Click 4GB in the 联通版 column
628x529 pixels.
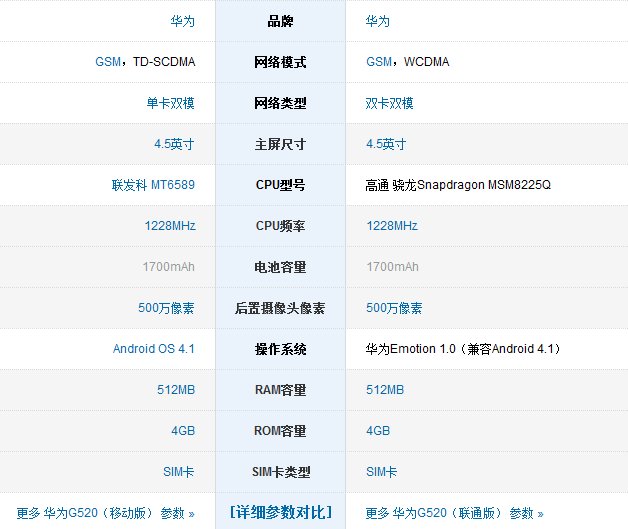(378, 430)
